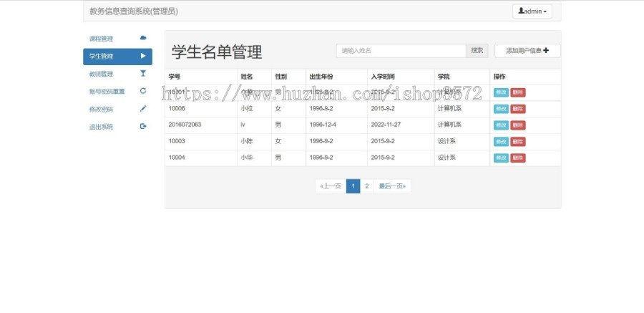Click 删除 for student 小陈
This screenshot has width=644, height=313.
(518, 142)
